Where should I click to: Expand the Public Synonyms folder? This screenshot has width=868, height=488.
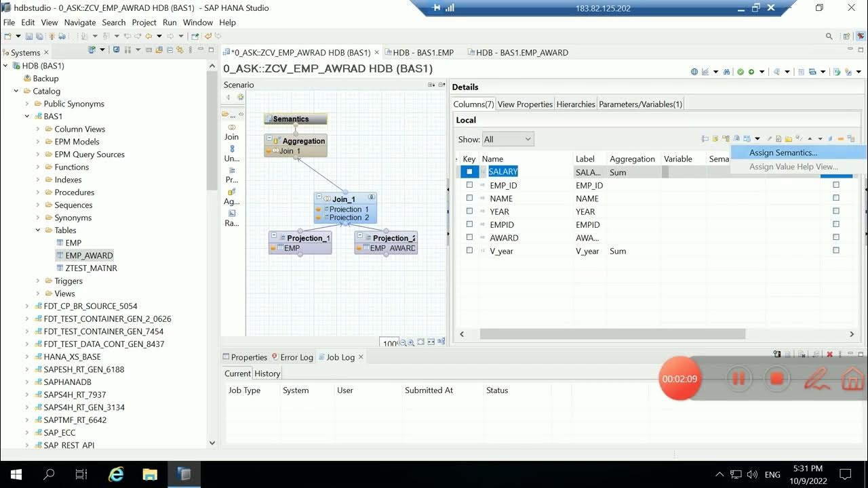coord(27,104)
